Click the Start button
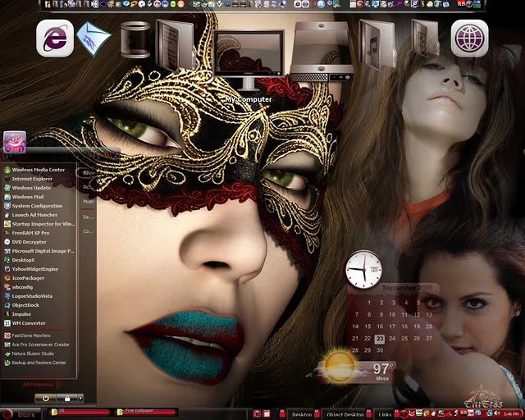Viewport: 525px width, 420px height. 18,413
